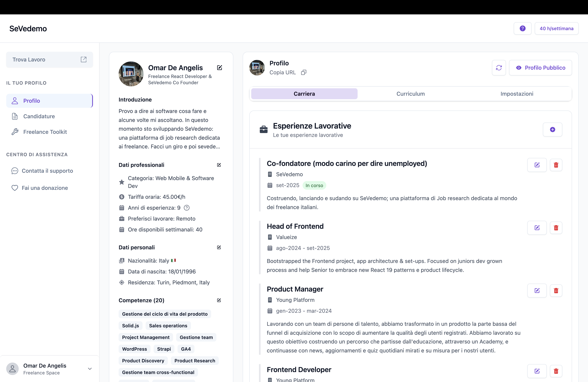Viewport: 588px width, 382px height.
Task: Edit the Product Manager experience
Action: tap(537, 291)
